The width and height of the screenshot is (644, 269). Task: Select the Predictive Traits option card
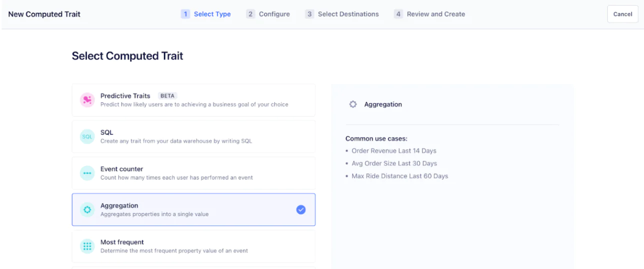point(193,100)
